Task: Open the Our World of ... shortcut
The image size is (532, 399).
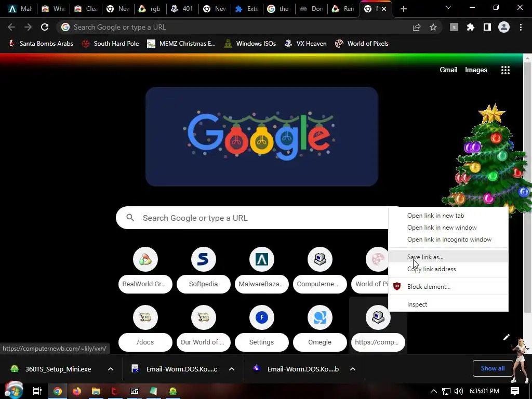Action: click(203, 328)
